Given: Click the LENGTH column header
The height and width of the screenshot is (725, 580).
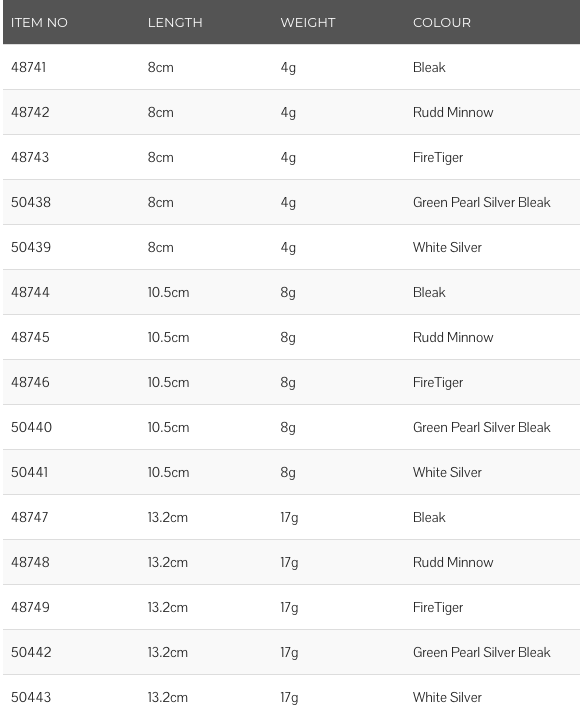Looking at the screenshot, I should pos(175,23).
